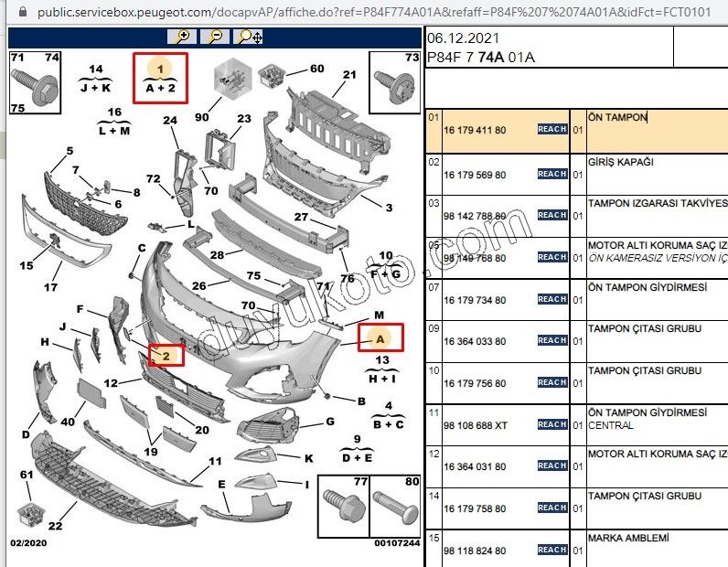
Task: Select the zoom and pan tool icon
Action: click(x=249, y=37)
